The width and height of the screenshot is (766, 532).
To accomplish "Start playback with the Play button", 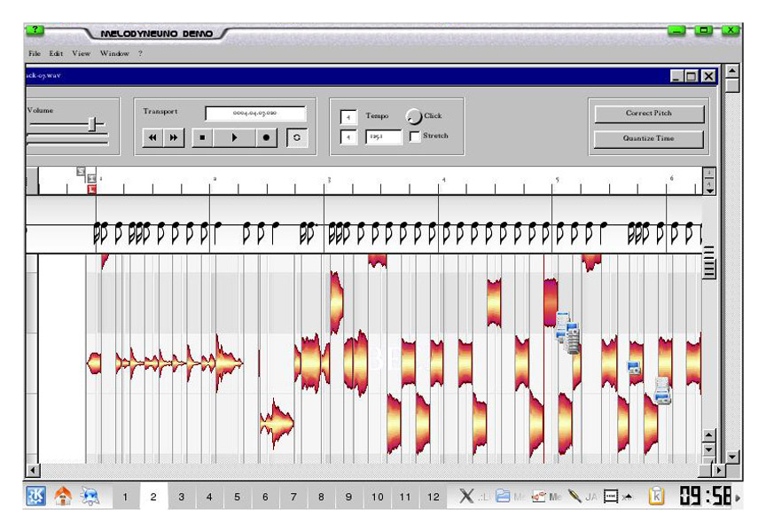I will click(x=234, y=137).
